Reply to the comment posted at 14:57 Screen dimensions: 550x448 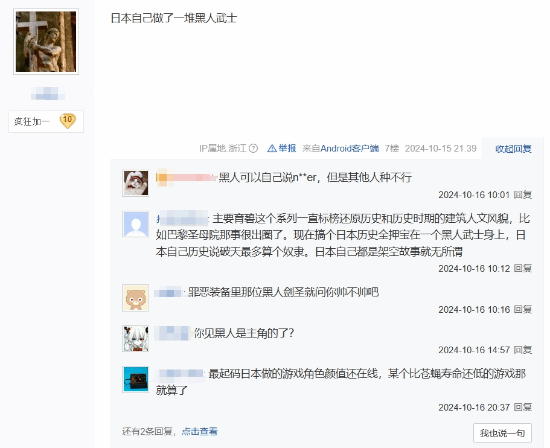[x=523, y=350]
